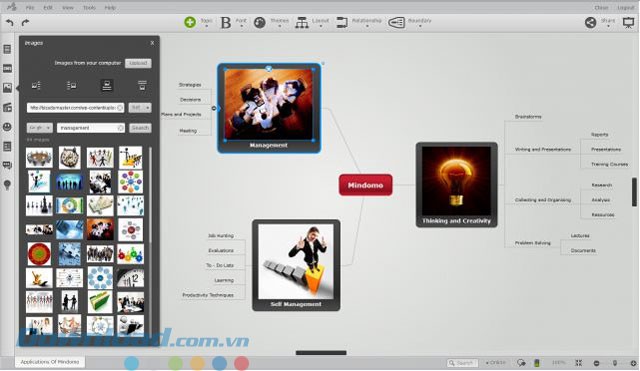Zoom in with the plus button
Viewport: 640px width, 371px height.
click(633, 363)
